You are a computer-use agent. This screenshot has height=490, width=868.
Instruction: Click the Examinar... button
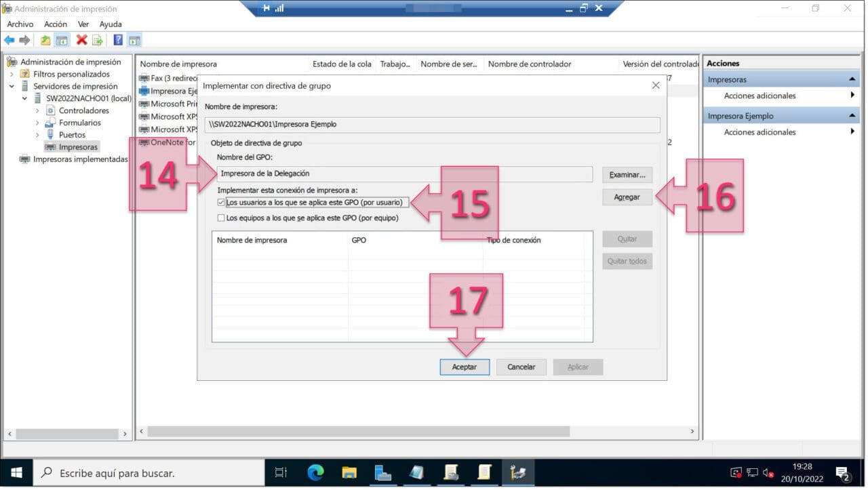click(627, 175)
